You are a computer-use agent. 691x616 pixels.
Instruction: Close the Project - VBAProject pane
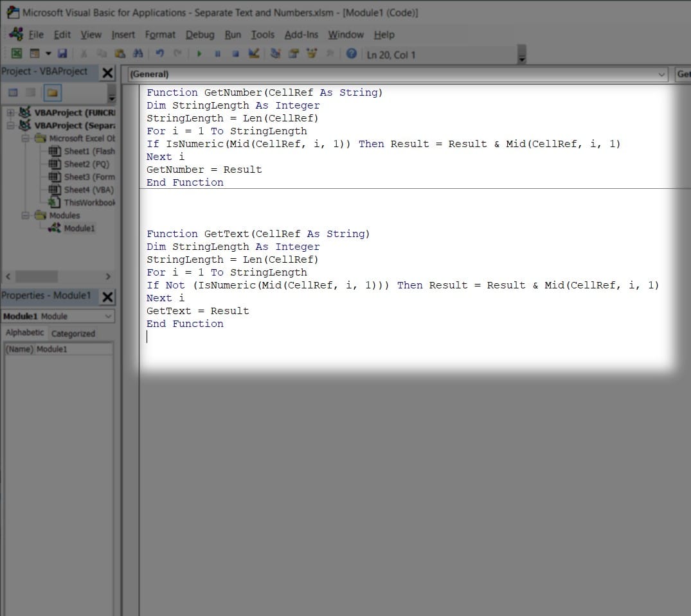click(x=107, y=73)
